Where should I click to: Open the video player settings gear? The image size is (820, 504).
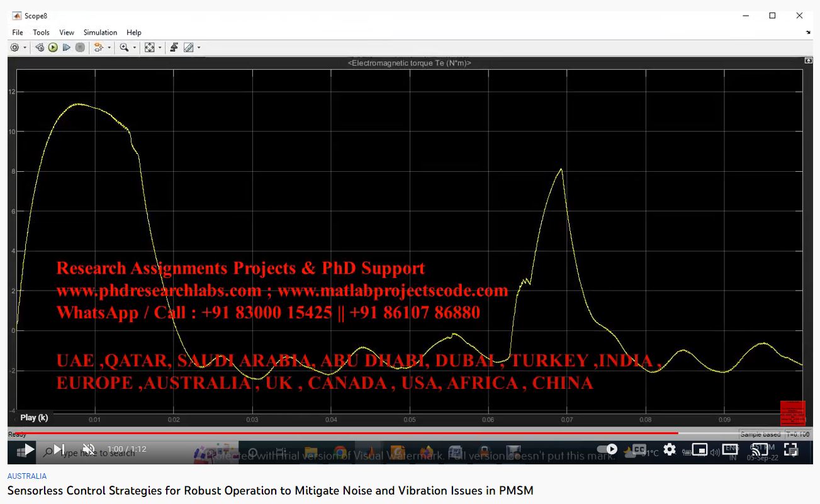670,449
